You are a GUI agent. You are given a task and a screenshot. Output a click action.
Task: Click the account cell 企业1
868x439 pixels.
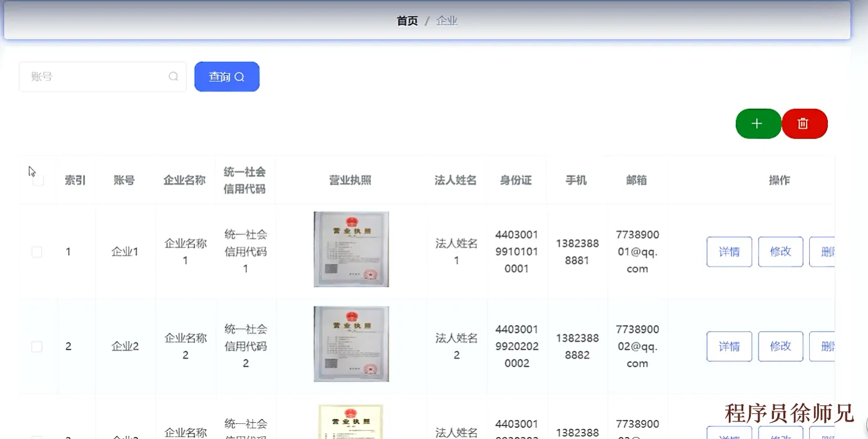pos(125,252)
